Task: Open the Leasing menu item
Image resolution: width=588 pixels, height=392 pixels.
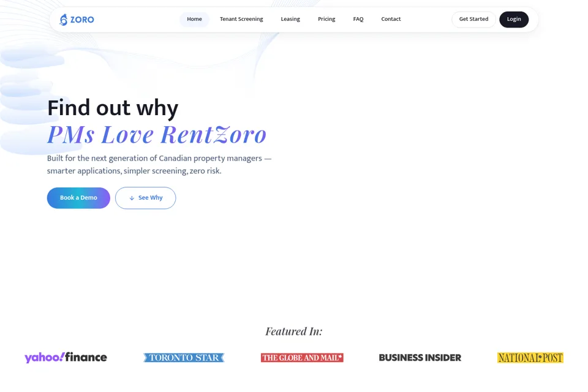Action: point(290,19)
